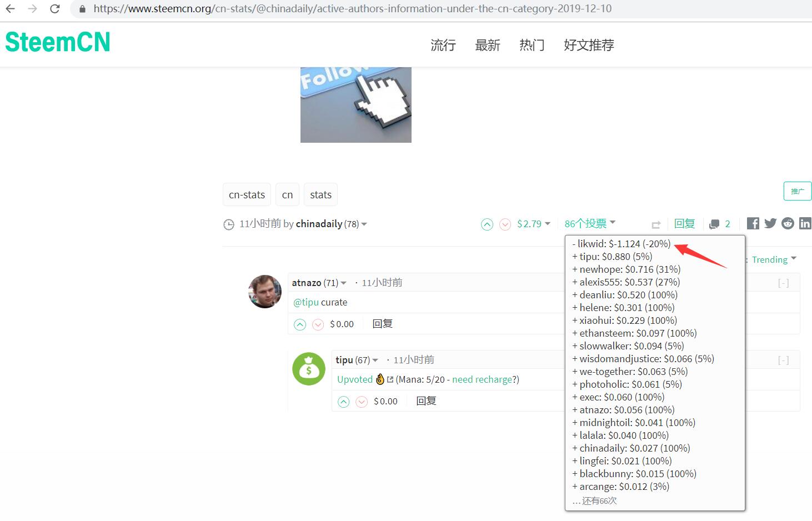Viewport: 812px width, 521px height.
Task: Open the cn-stats tag
Action: point(247,194)
